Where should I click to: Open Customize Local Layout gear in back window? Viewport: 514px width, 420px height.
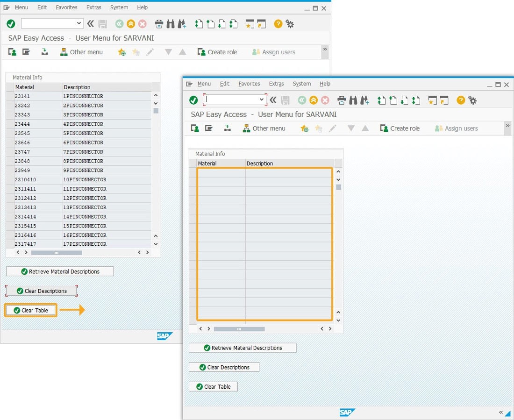290,24
